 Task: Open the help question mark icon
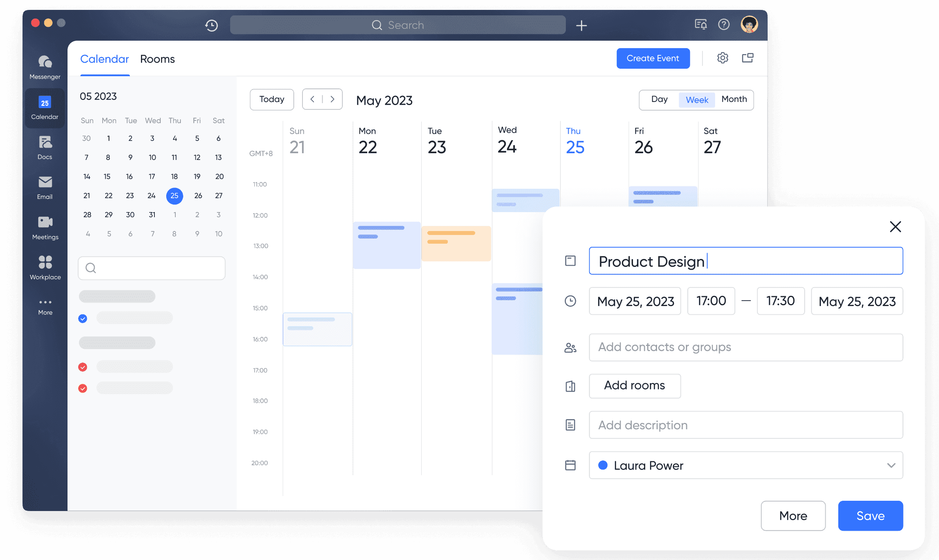(724, 24)
